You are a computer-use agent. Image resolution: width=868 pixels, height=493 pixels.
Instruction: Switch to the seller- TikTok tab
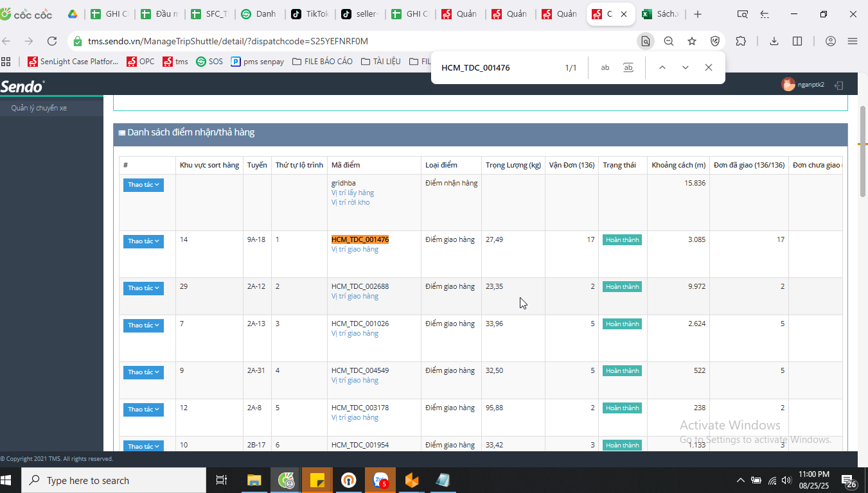point(360,14)
